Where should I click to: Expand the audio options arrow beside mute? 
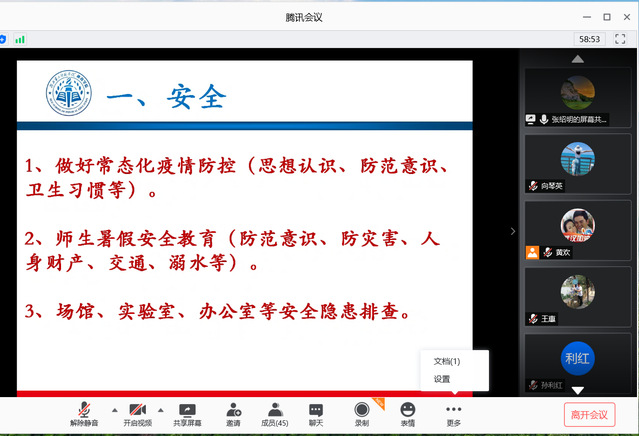[x=112, y=410]
